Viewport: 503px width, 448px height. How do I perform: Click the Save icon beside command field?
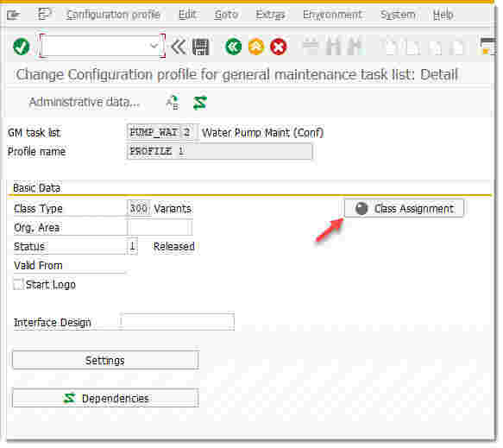point(200,47)
